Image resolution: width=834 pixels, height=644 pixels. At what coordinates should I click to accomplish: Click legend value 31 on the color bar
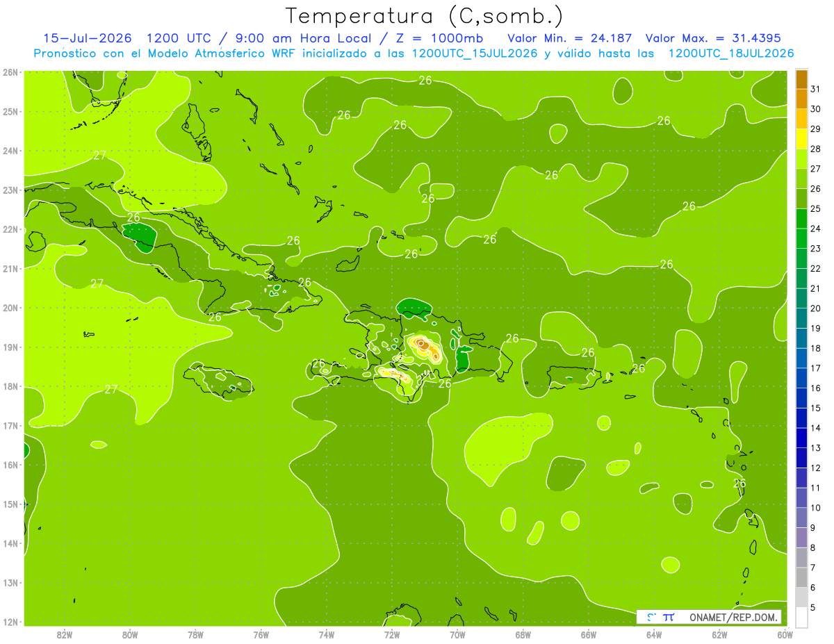[x=816, y=89]
